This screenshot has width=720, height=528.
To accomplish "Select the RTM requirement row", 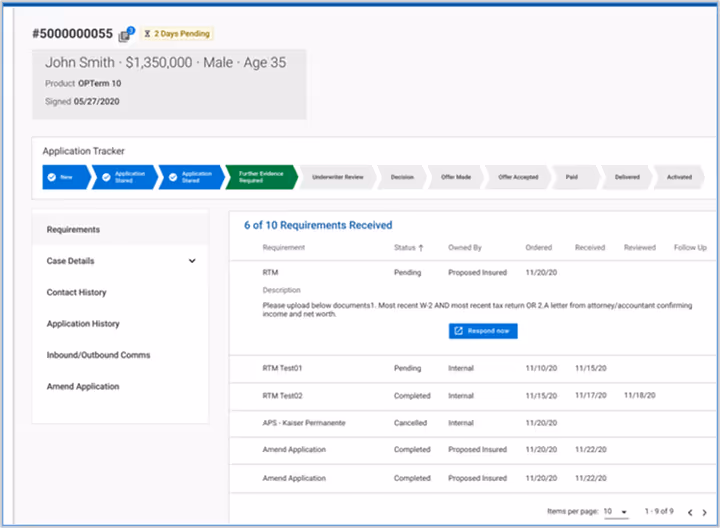I will [473, 273].
